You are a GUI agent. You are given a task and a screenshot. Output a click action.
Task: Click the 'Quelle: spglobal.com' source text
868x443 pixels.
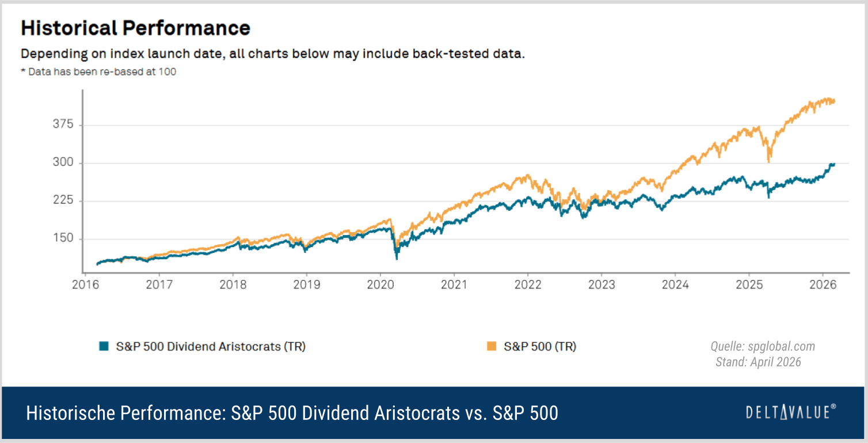coord(763,346)
